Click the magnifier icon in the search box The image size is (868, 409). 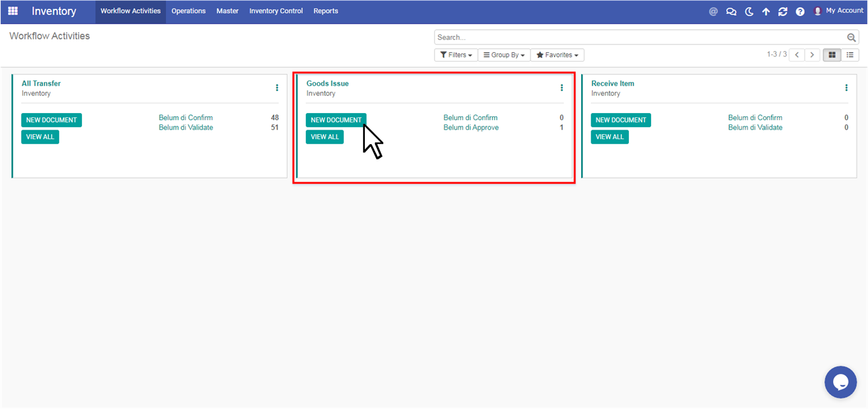[x=852, y=37]
